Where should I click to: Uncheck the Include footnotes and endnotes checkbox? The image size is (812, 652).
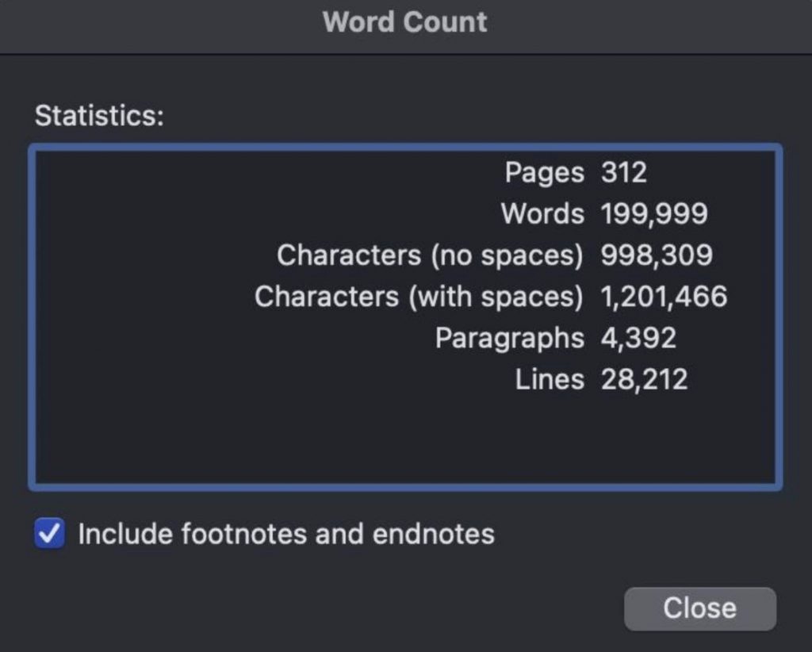49,534
